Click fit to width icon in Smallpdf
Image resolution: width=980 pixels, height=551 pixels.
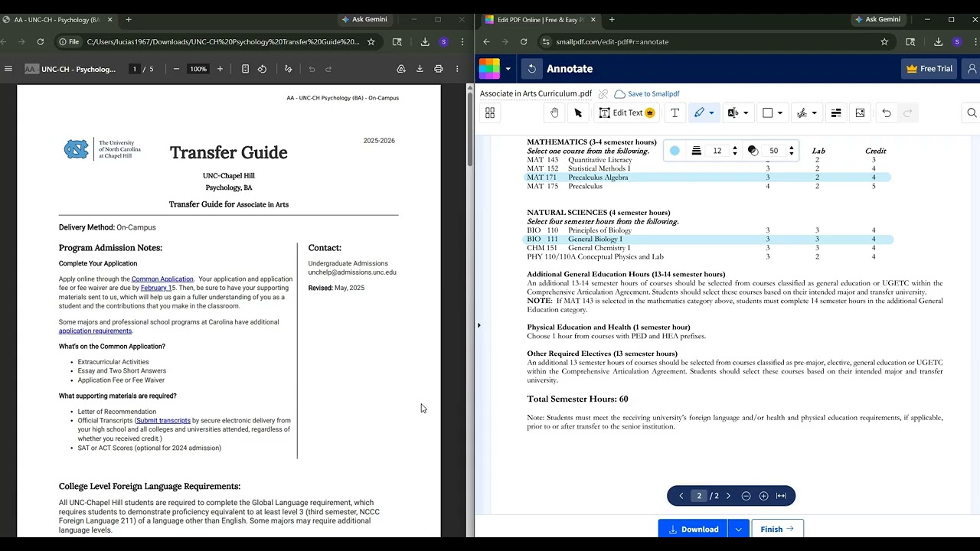[x=781, y=496]
